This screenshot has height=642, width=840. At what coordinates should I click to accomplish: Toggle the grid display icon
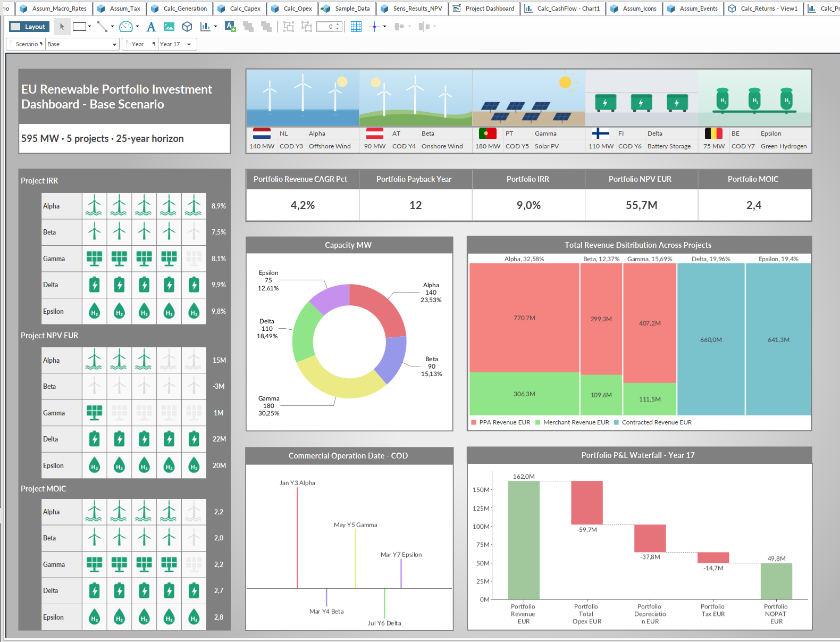(356, 27)
